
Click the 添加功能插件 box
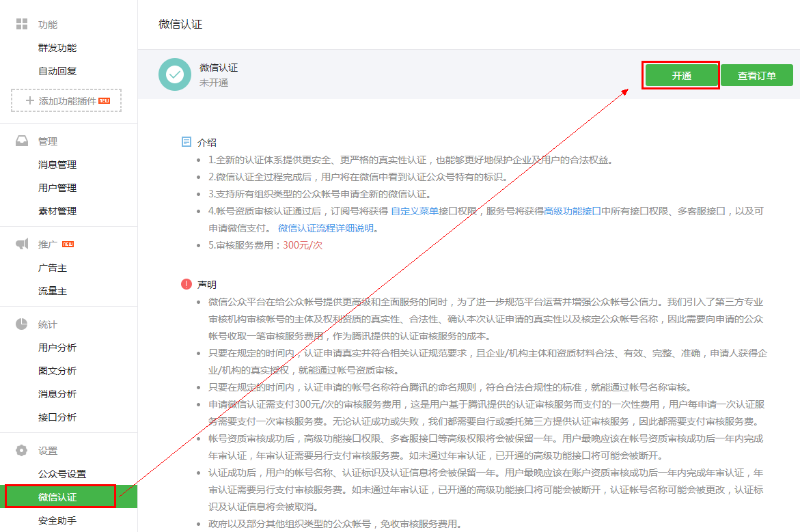[x=66, y=100]
